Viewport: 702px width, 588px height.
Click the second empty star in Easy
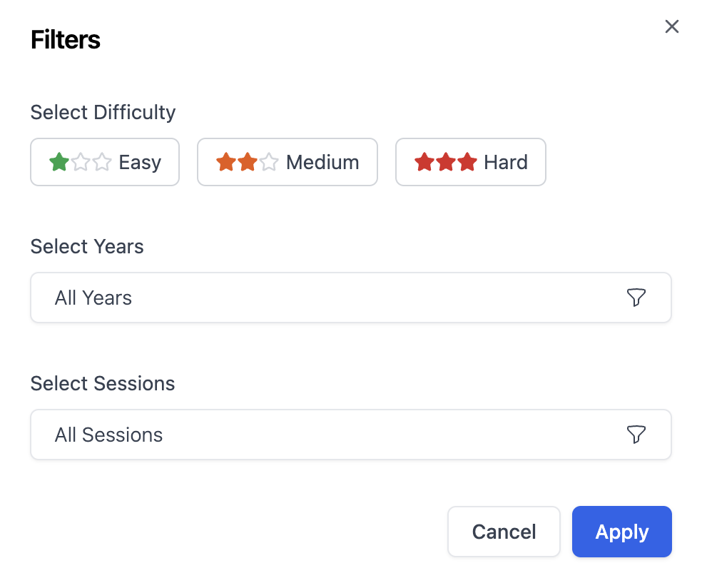[x=81, y=163]
